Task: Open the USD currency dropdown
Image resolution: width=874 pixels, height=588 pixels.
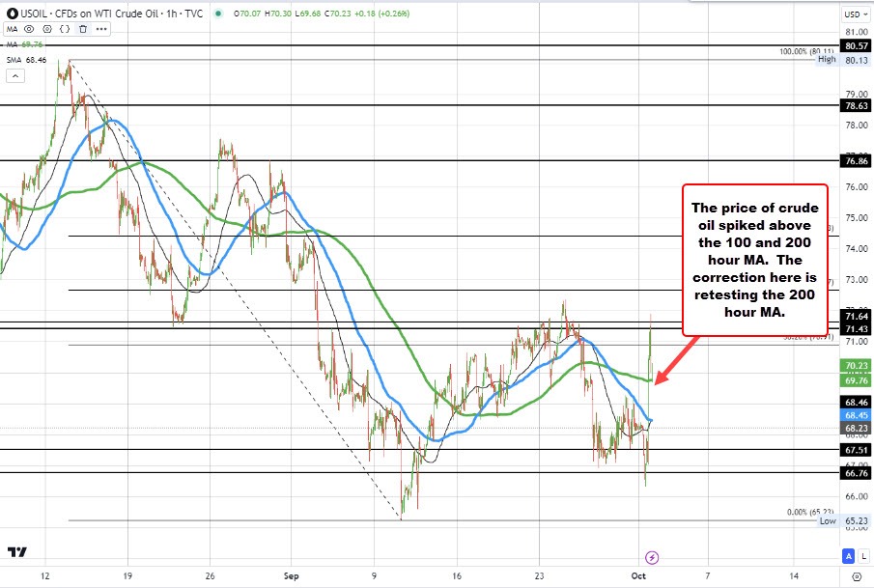Action: (x=854, y=14)
